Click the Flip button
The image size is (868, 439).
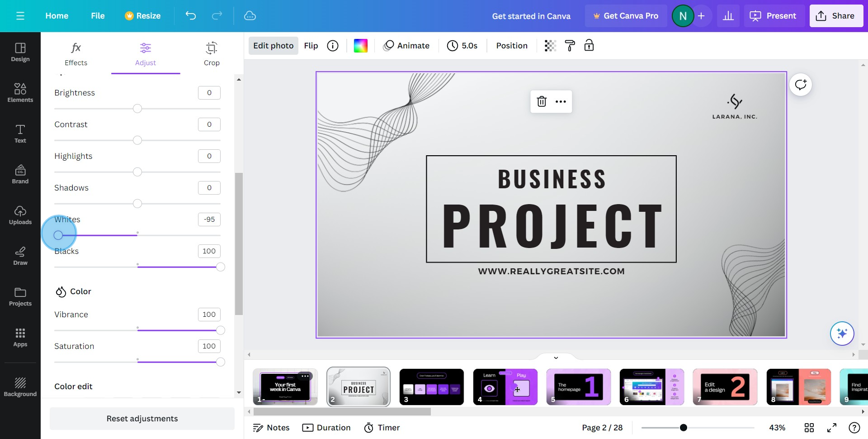click(x=311, y=46)
